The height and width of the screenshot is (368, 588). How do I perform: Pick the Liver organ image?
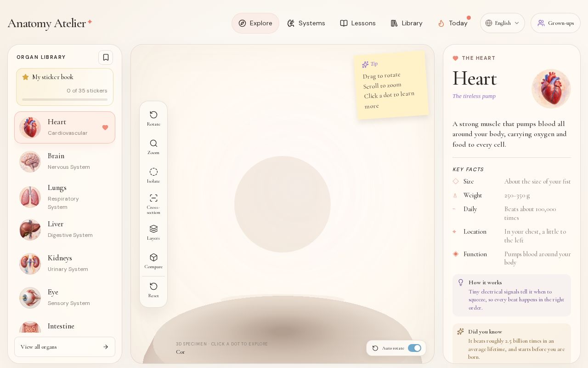coord(30,230)
